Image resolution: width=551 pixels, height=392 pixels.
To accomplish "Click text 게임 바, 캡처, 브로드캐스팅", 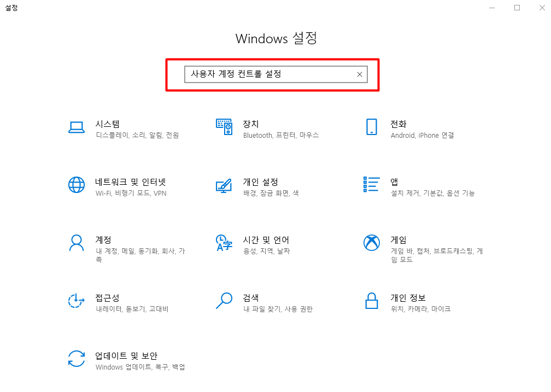I will point(432,251).
